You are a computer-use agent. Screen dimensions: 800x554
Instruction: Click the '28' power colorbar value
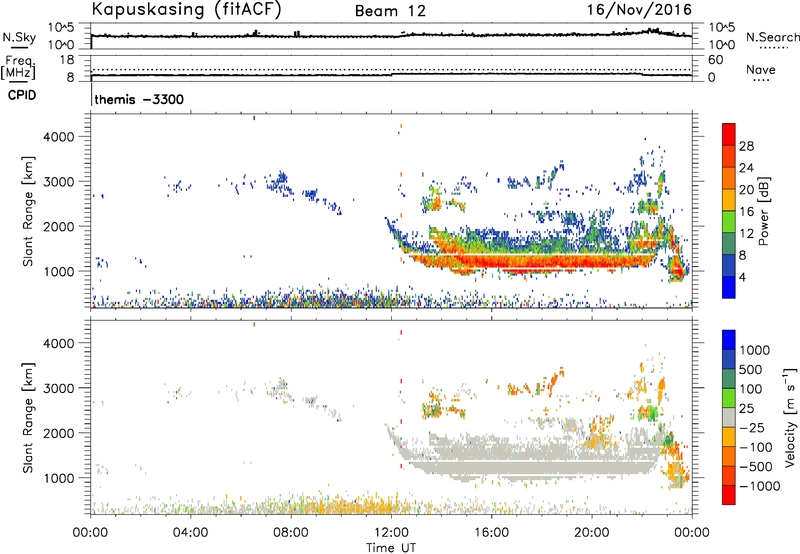746,146
